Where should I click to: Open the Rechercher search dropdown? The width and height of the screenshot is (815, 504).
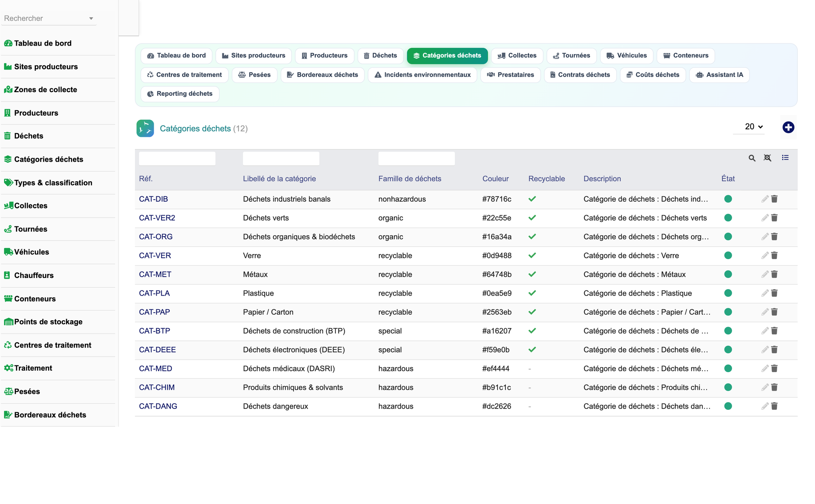49,18
